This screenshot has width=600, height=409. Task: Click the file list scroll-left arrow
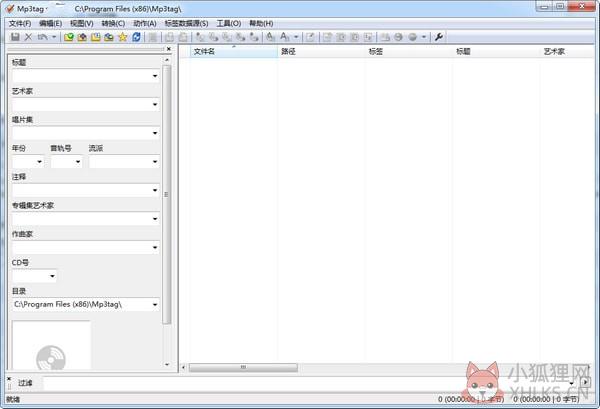[x=183, y=367]
